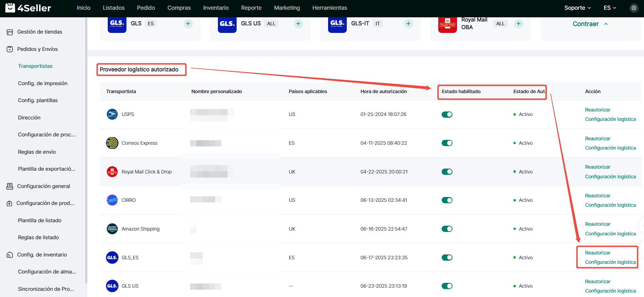Click the CIRRO carrier logo
Viewport: 644px width, 297px height.
[x=112, y=200]
